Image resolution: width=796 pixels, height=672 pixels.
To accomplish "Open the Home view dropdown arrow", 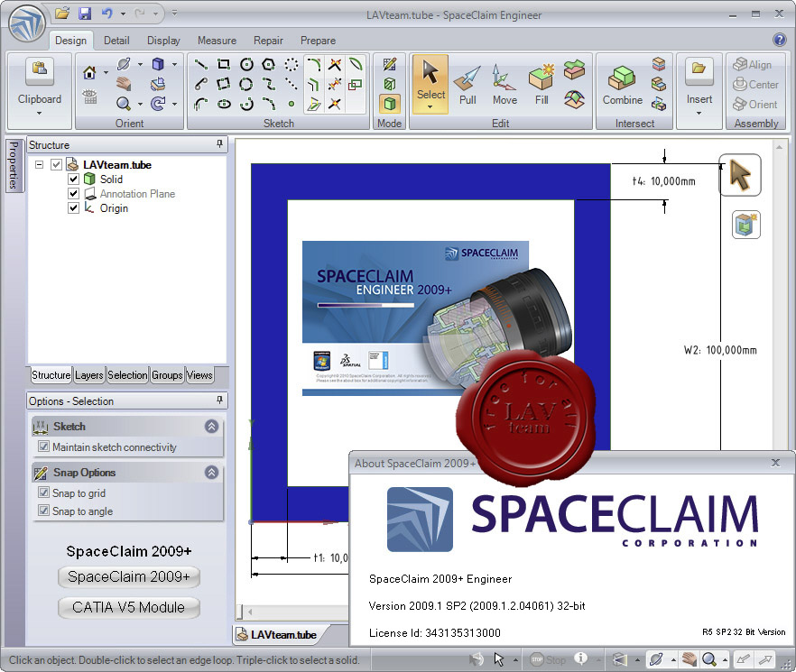I will click(x=106, y=72).
